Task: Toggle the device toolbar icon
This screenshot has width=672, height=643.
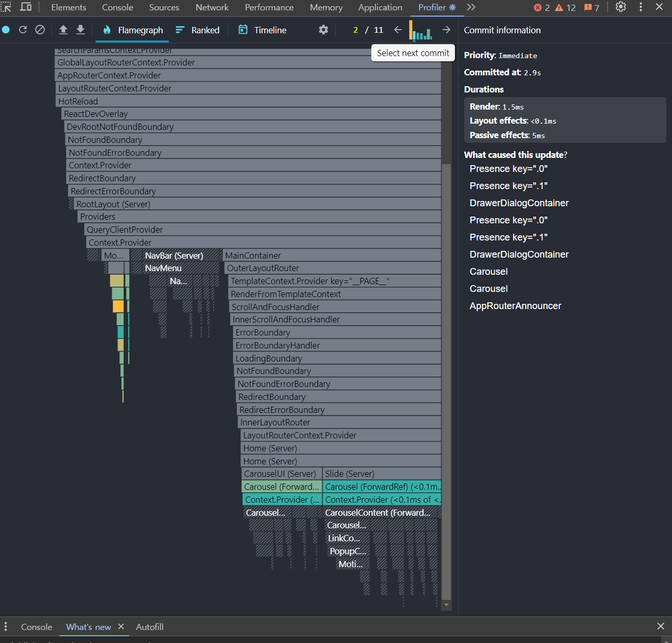Action: 26,7
